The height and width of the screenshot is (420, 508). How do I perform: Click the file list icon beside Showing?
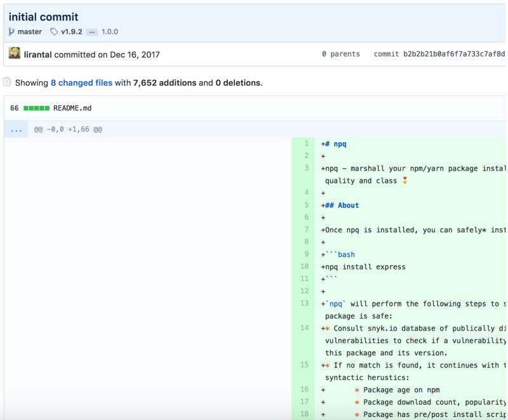pyautogui.click(x=7, y=82)
